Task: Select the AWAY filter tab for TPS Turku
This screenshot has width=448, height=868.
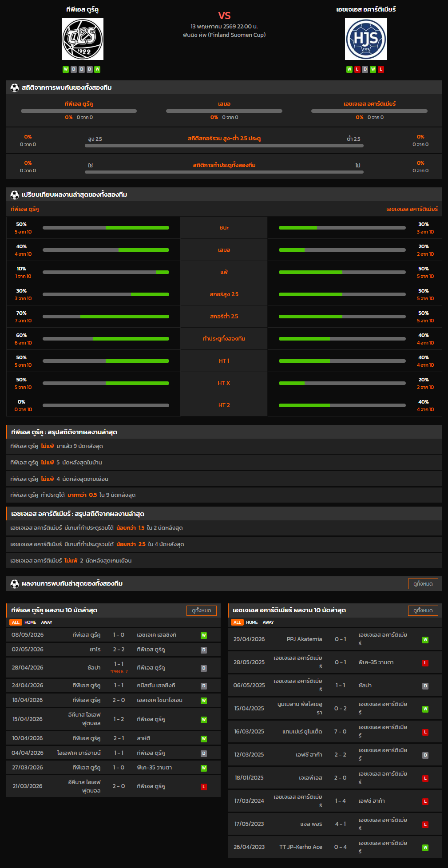Action: pos(47,622)
